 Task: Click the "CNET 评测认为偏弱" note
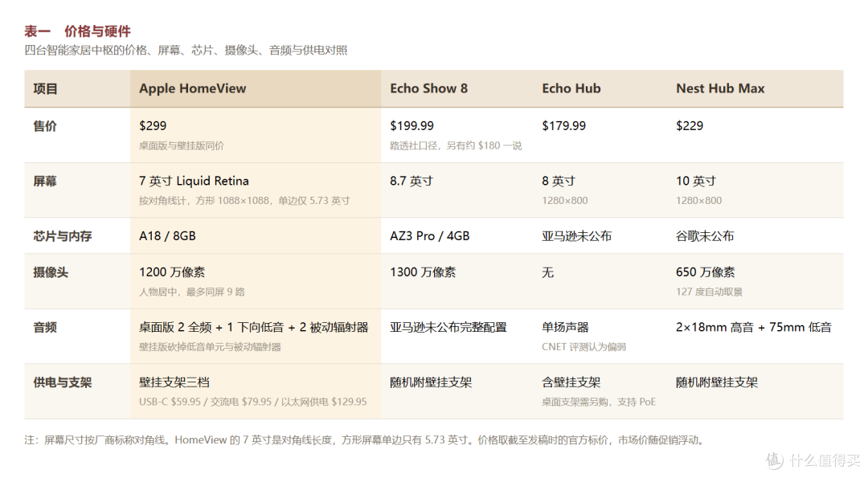pyautogui.click(x=584, y=347)
